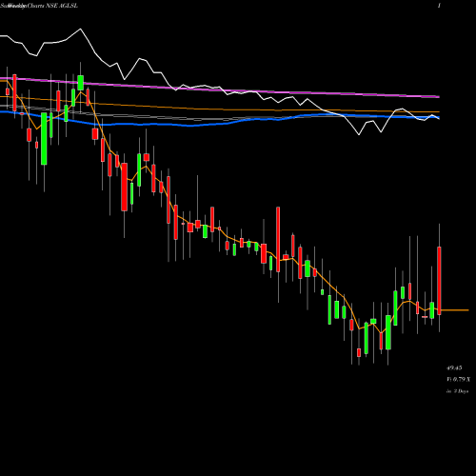Viewport: 476px width, 476px height.
Task: Click the tallest green candlestick near the left side
Action: click(44, 138)
